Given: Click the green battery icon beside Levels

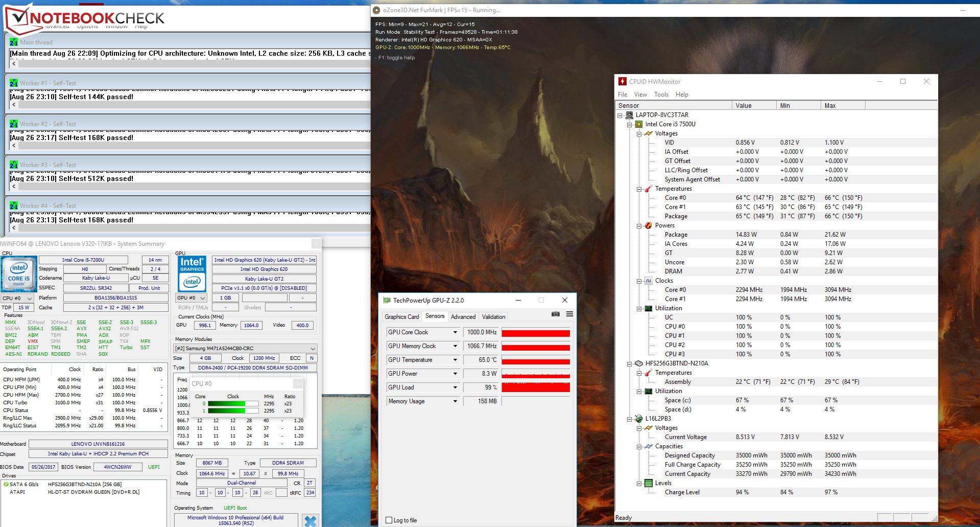Looking at the screenshot, I should (x=649, y=483).
